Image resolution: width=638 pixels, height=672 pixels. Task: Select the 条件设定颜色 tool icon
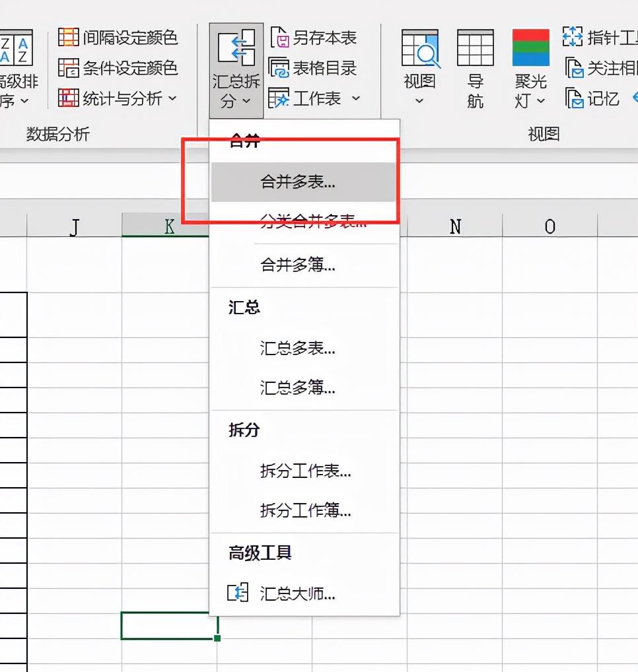click(x=68, y=68)
